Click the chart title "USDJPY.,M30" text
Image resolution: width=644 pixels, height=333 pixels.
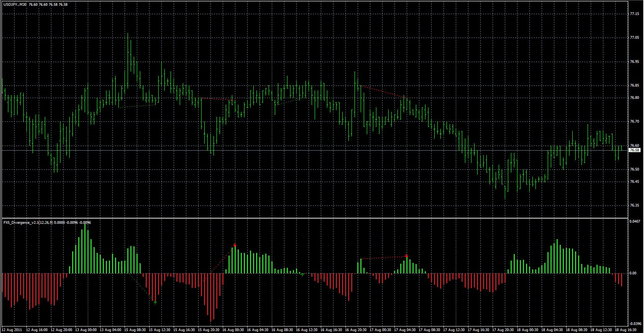(x=15, y=5)
